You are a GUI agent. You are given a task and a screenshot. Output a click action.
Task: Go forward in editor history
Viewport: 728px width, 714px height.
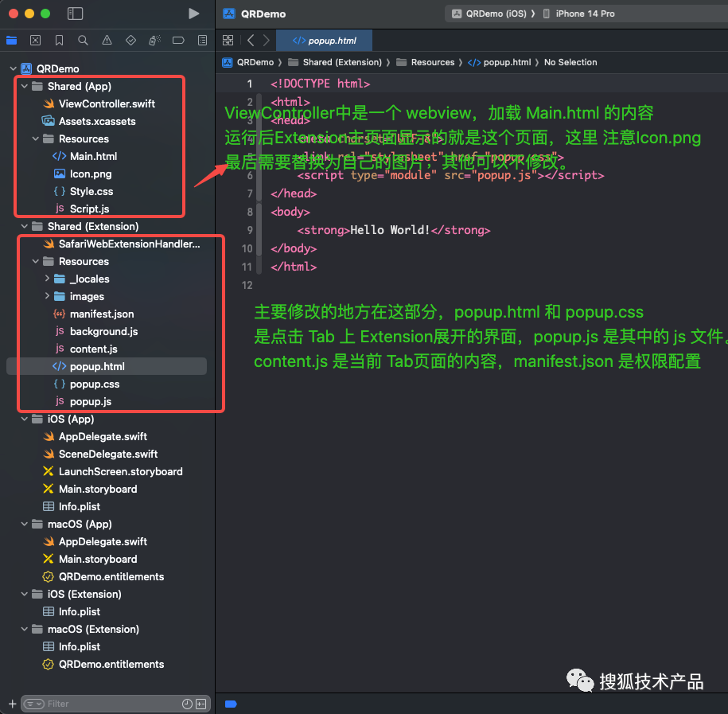[x=266, y=41]
